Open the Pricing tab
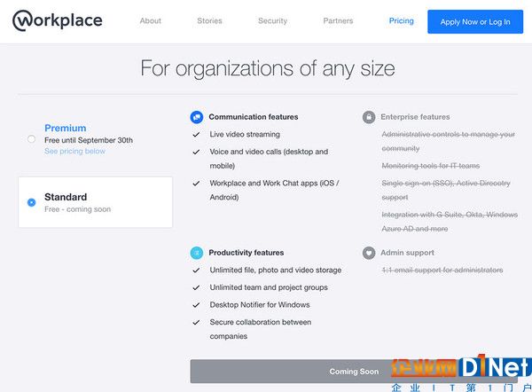 click(x=402, y=20)
